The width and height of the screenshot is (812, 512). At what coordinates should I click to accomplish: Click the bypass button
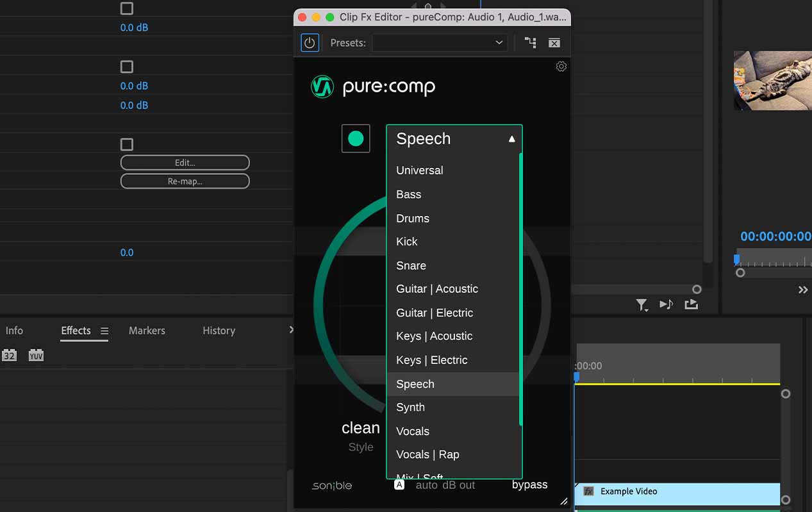530,485
